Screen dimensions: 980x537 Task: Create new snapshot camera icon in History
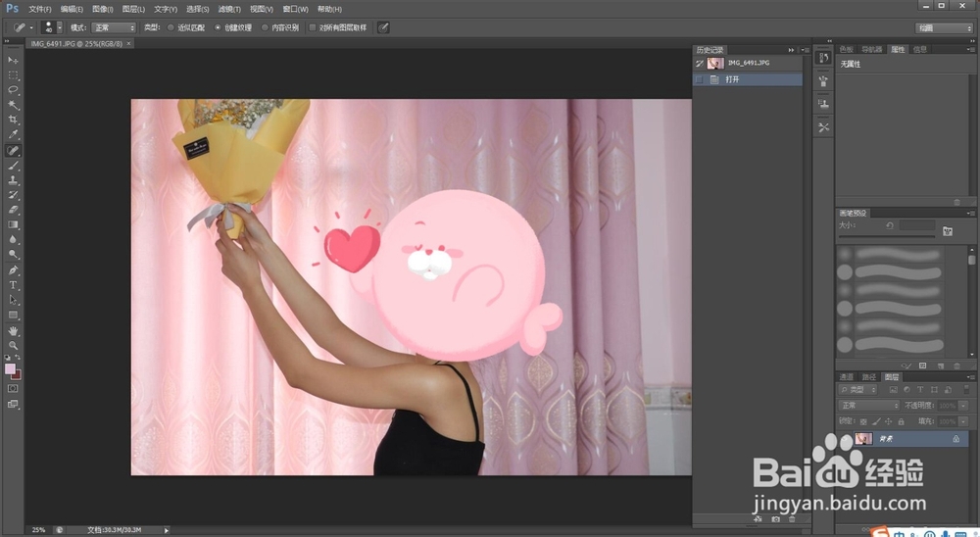pyautogui.click(x=775, y=518)
